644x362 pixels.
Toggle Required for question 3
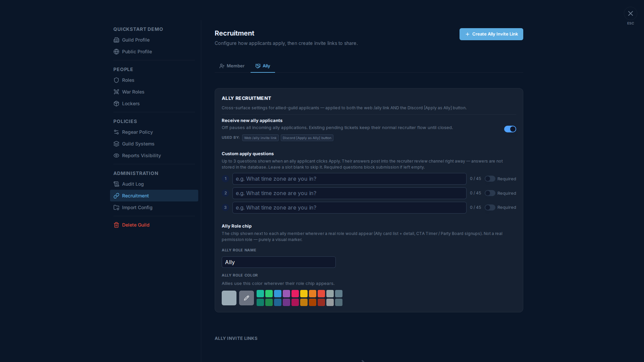(490, 207)
